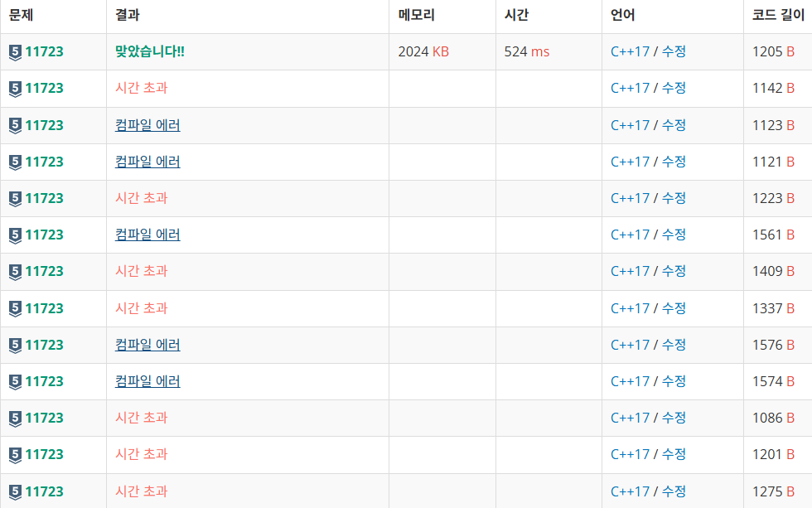Viewport: 812px width, 508px height.
Task: Click 수정 to edit the 1275 B submission
Action: (674, 491)
